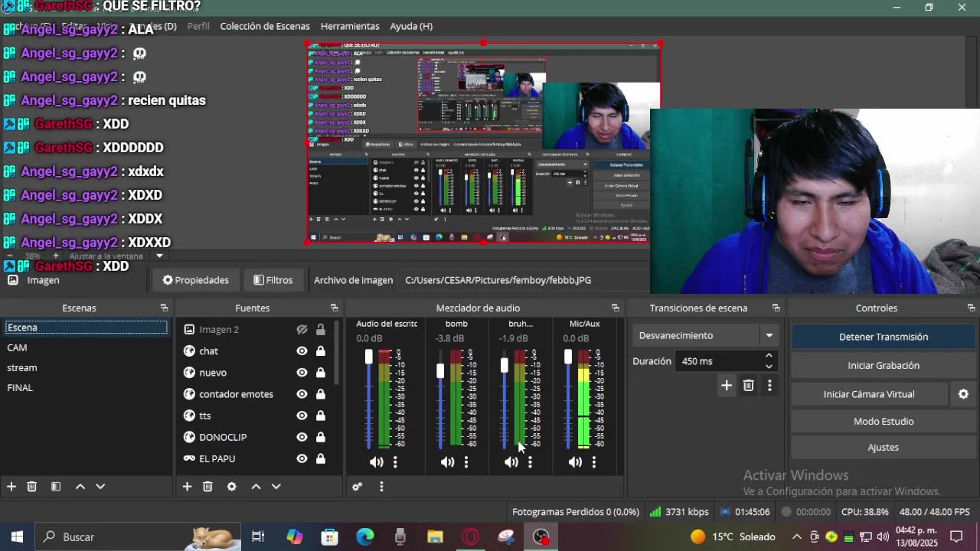
Task: Click Detener Transmisión button
Action: [x=884, y=337]
